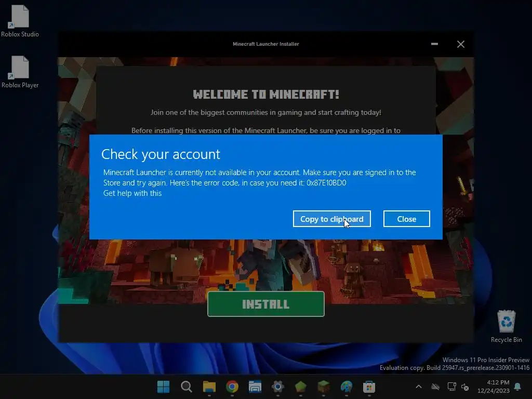This screenshot has height=399, width=532.
Task: Open the file manager window icon in taskbar
Action: click(x=255, y=387)
